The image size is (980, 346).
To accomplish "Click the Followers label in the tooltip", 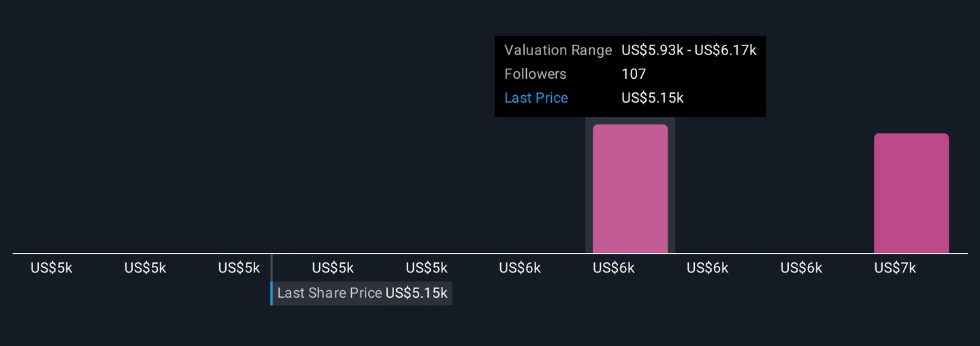I will [x=536, y=74].
